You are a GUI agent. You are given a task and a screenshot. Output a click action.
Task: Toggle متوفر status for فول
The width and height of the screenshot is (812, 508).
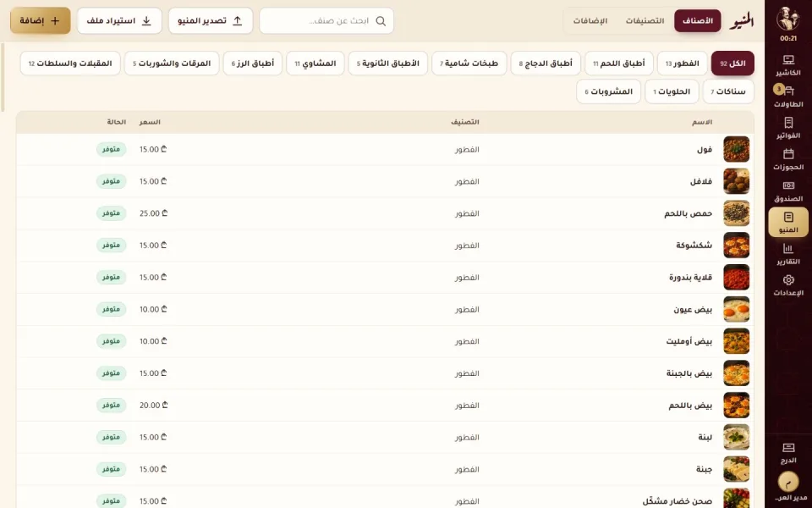click(x=112, y=149)
